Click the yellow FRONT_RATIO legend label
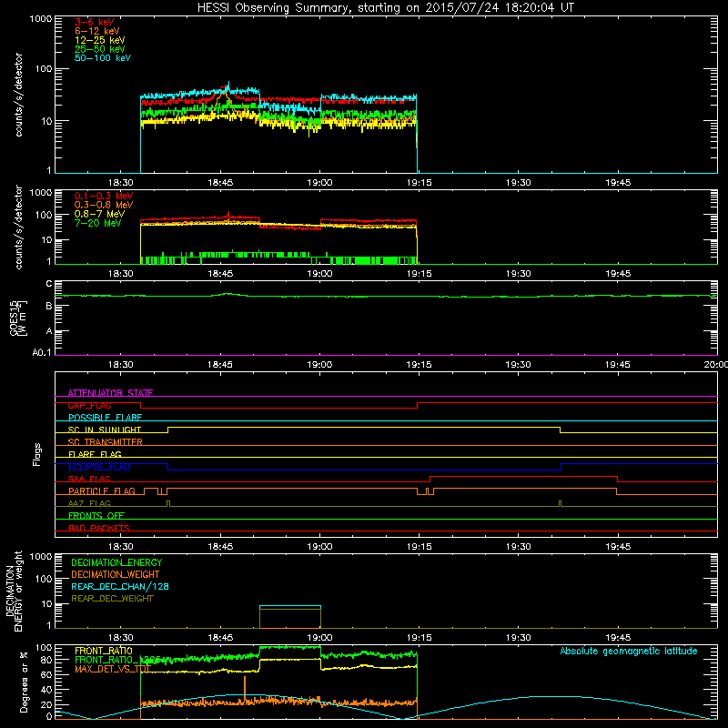Viewport: 728px width, 728px height. [x=104, y=651]
